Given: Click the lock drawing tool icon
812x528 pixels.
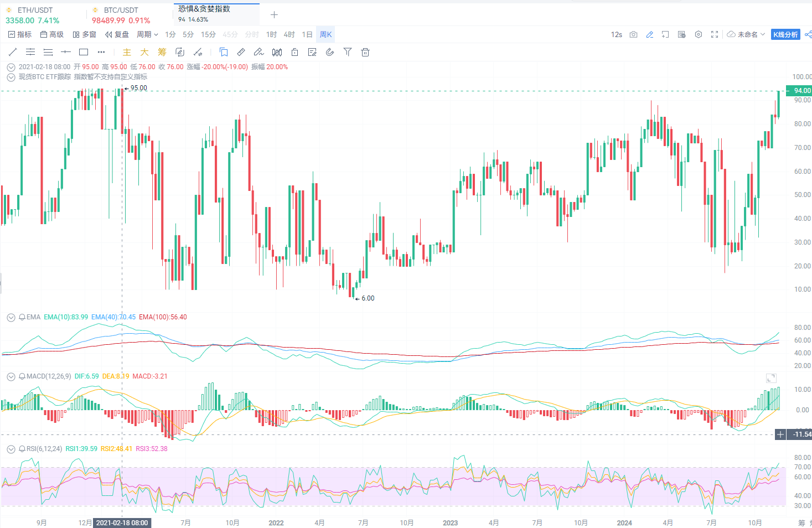Looking at the screenshot, I should 294,52.
